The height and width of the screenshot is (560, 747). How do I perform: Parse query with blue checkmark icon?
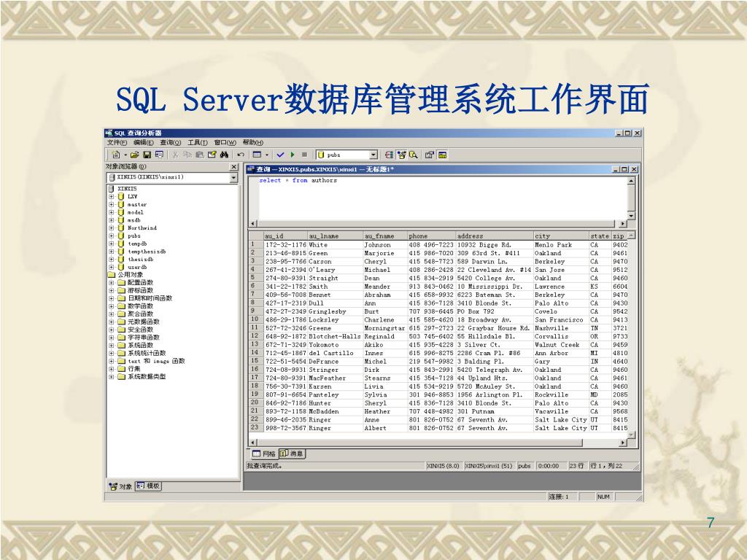(x=280, y=155)
